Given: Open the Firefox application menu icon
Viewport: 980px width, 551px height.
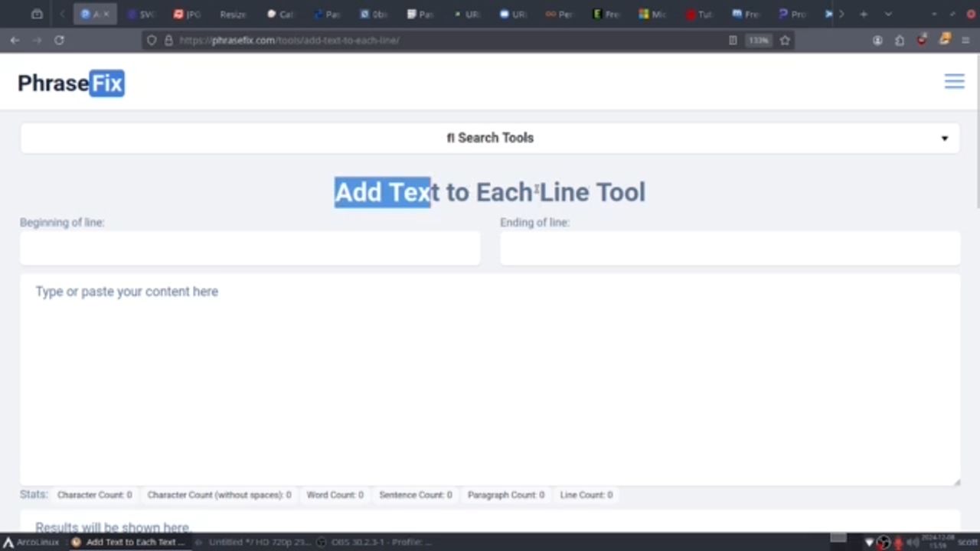Looking at the screenshot, I should pyautogui.click(x=965, y=41).
